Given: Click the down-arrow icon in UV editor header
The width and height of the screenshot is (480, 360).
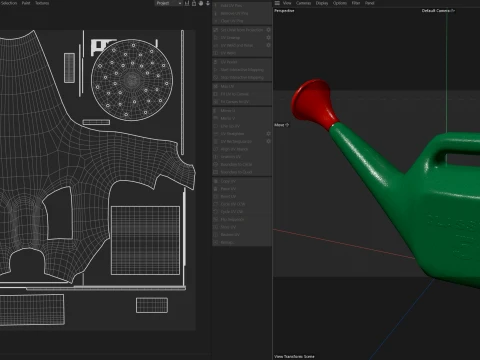Looking at the screenshot, I should [208, 3].
